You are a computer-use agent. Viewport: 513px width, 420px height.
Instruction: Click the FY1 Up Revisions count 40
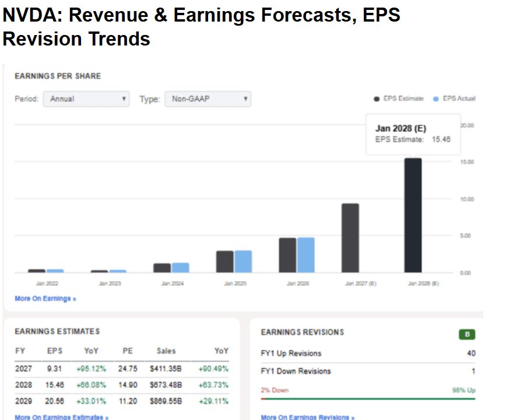pyautogui.click(x=471, y=353)
